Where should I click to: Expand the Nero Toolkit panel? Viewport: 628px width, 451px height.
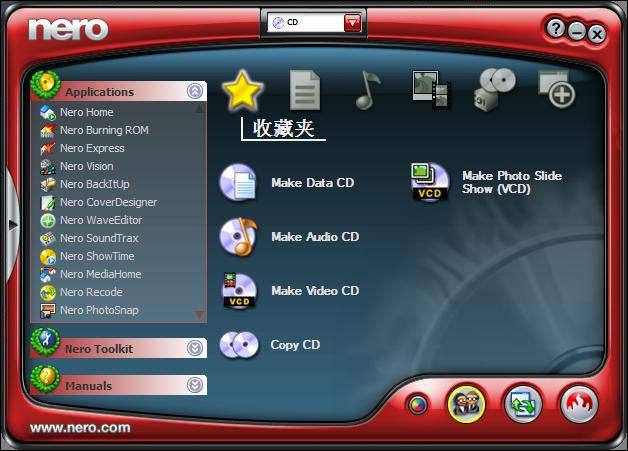click(x=195, y=349)
